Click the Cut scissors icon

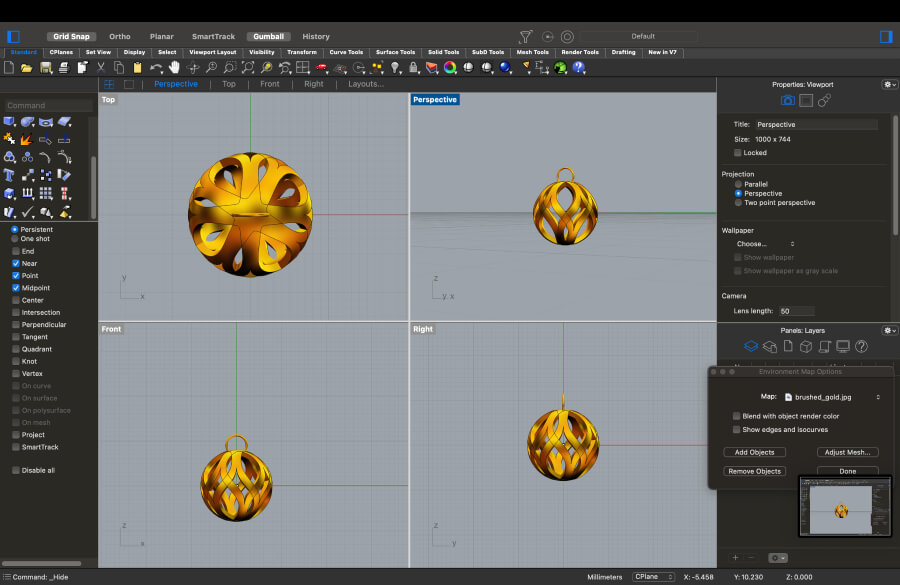[101, 68]
